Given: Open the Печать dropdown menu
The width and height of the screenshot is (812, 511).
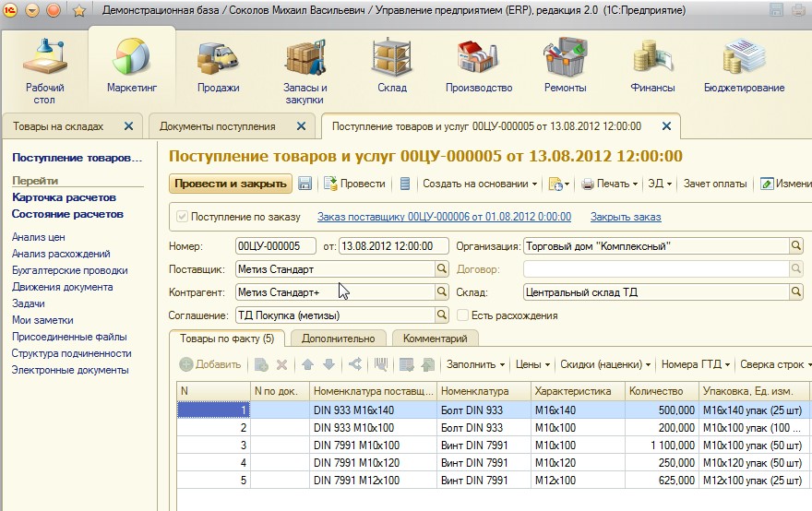Looking at the screenshot, I should pos(611,184).
